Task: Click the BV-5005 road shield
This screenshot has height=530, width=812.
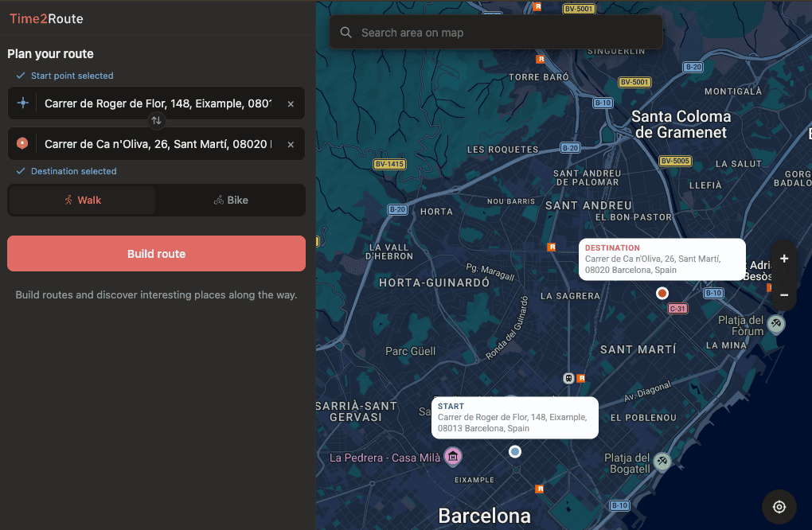Action: 675,161
